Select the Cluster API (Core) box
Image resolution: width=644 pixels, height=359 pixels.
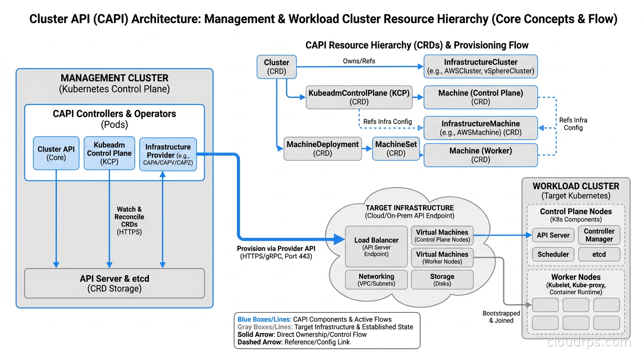(56, 153)
